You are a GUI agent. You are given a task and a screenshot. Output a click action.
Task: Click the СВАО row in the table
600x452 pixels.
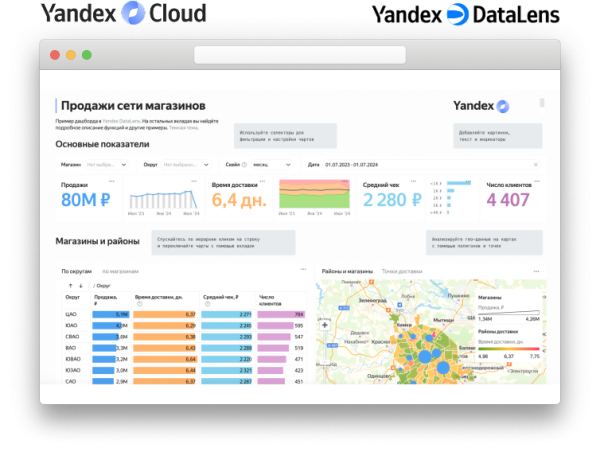[184, 337]
